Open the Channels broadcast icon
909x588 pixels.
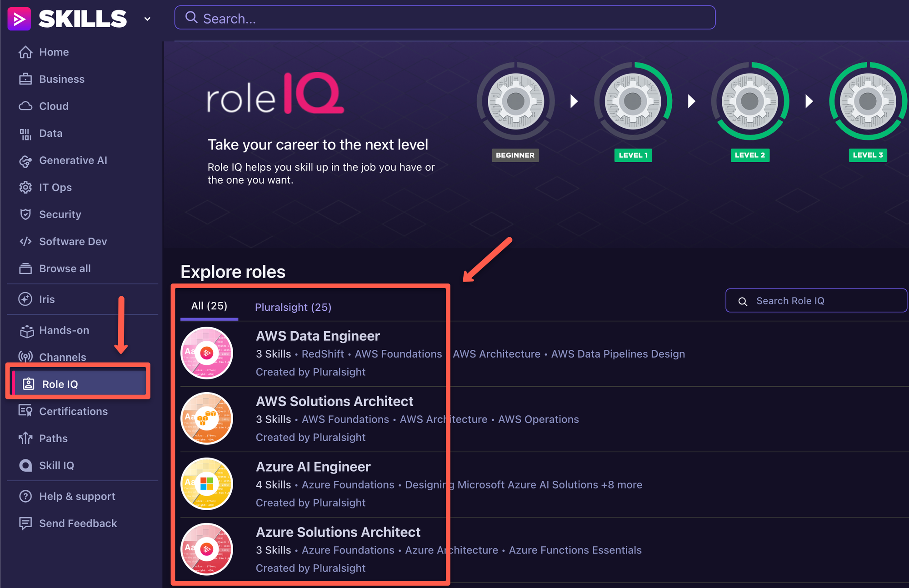click(26, 357)
